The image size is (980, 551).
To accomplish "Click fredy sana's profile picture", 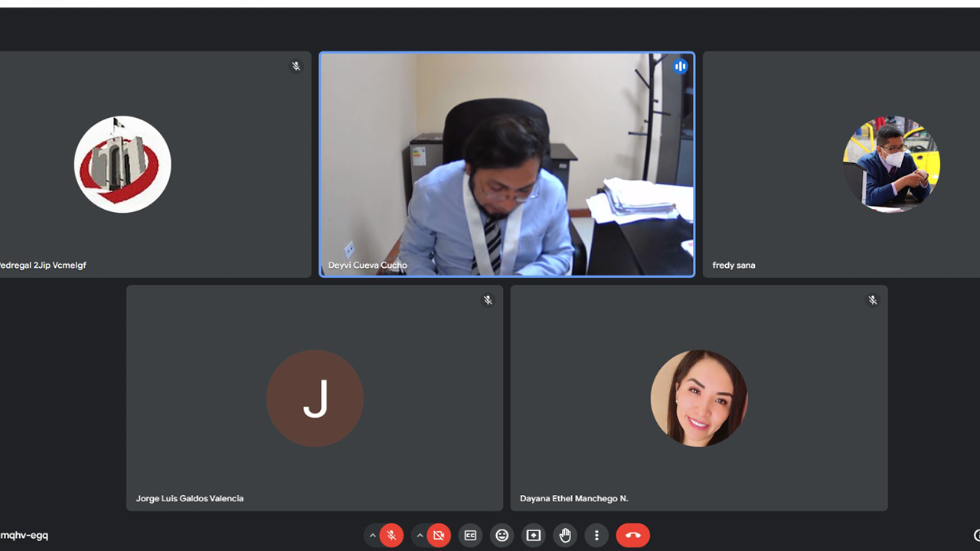I will tap(891, 165).
